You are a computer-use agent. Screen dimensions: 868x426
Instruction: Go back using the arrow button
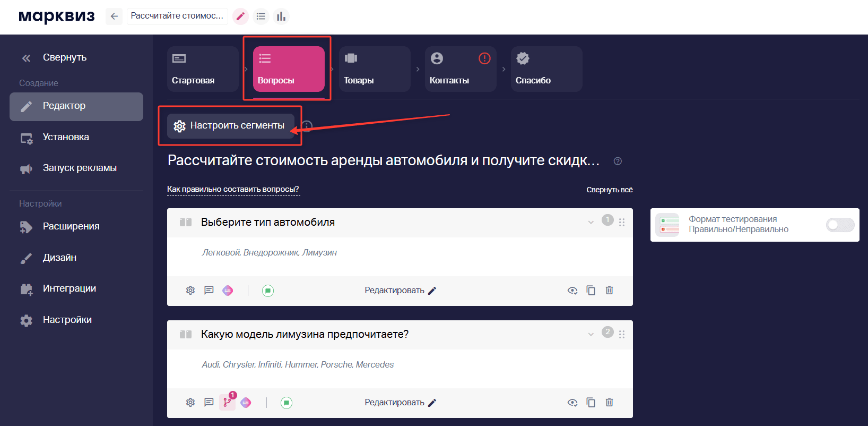[x=114, y=16]
